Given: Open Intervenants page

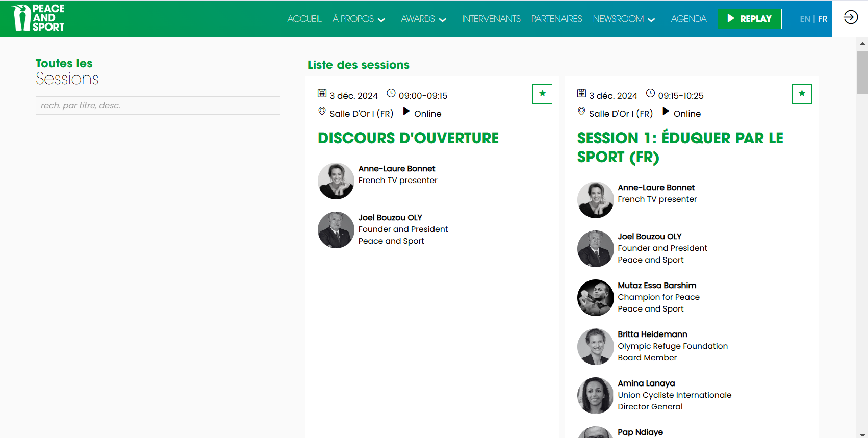Looking at the screenshot, I should [491, 19].
